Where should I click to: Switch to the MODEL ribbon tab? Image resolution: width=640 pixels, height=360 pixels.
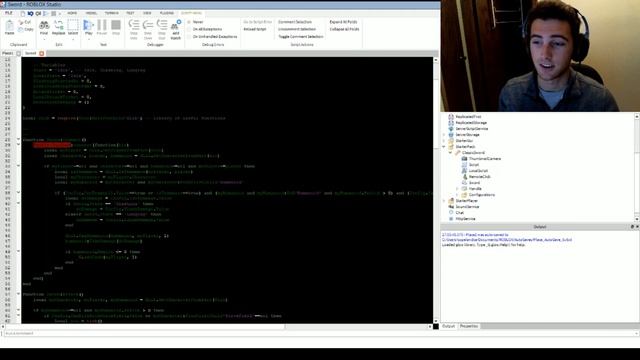coord(91,13)
